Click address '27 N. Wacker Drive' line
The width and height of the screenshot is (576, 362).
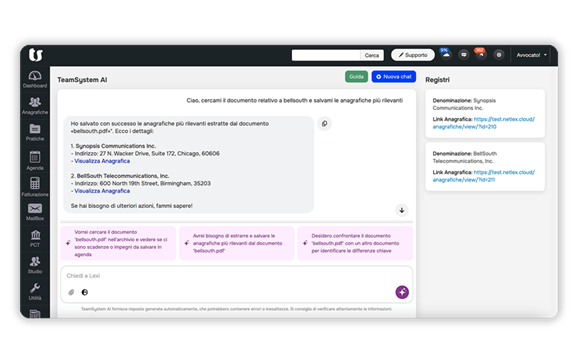pos(145,153)
